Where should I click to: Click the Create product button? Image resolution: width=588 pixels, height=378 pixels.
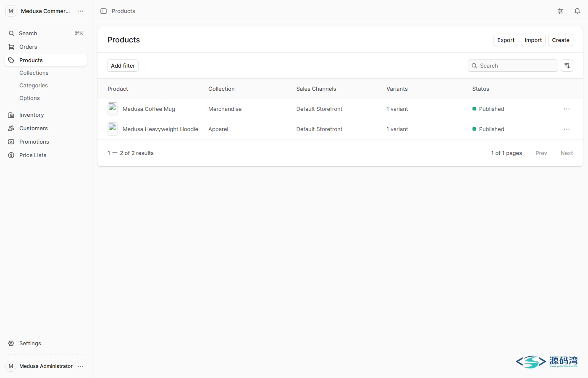point(561,40)
